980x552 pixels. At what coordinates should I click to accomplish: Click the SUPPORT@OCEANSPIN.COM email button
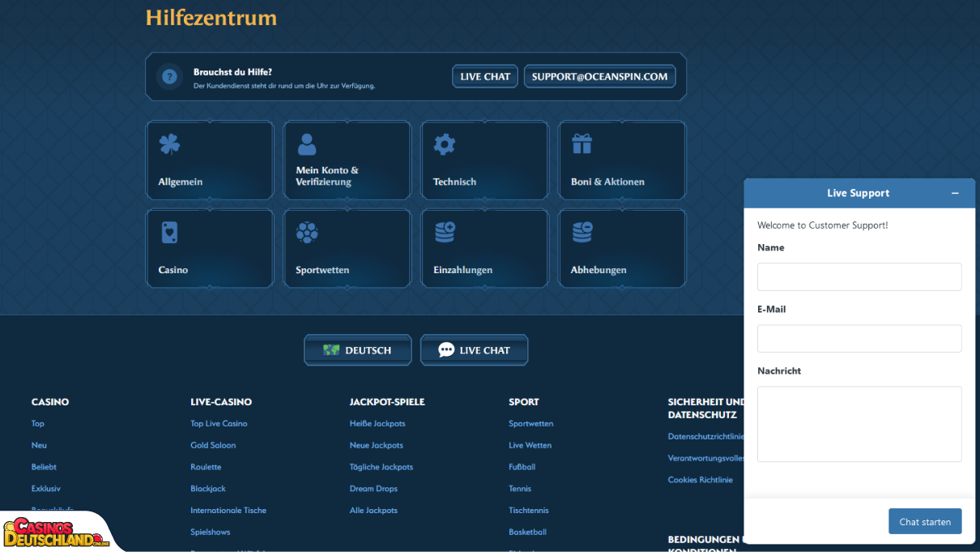(x=600, y=76)
